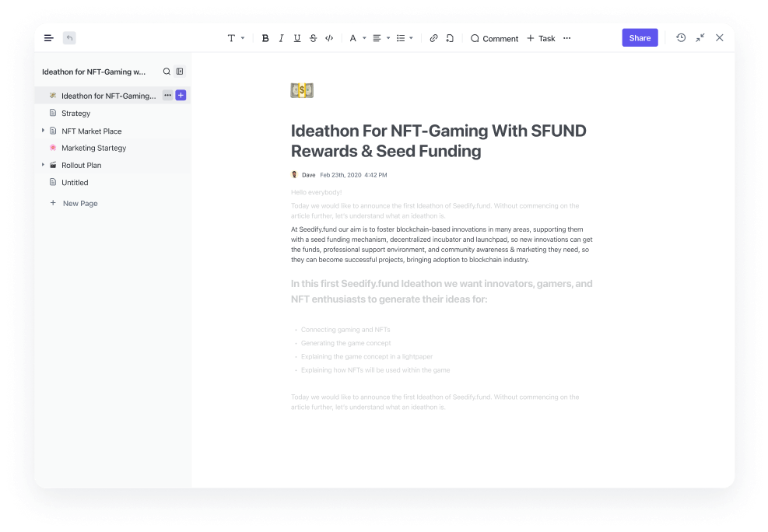
Task: Insert a link with the paperclip icon
Action: tap(433, 37)
